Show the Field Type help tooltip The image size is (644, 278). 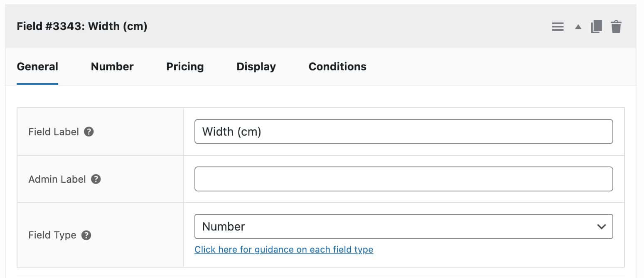click(x=86, y=235)
